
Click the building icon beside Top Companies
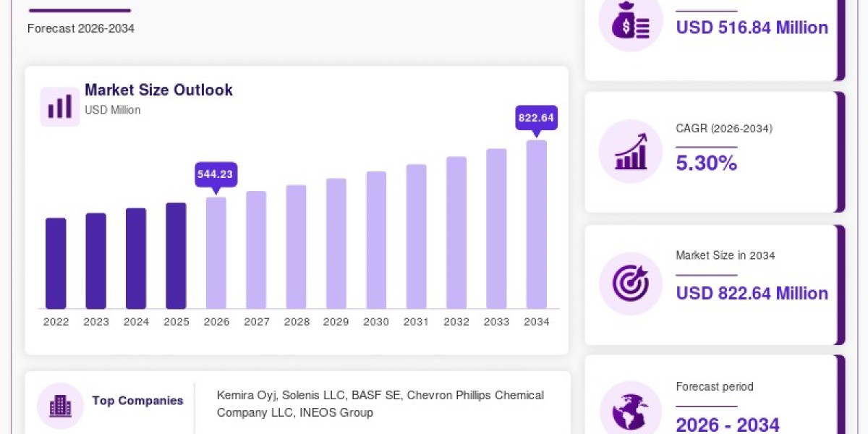(x=60, y=407)
